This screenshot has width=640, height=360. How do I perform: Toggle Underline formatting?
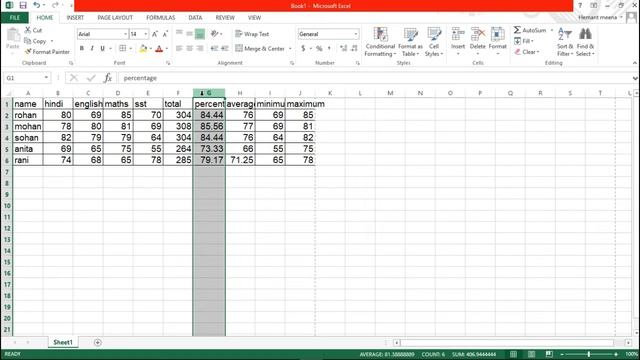pyautogui.click(x=103, y=49)
